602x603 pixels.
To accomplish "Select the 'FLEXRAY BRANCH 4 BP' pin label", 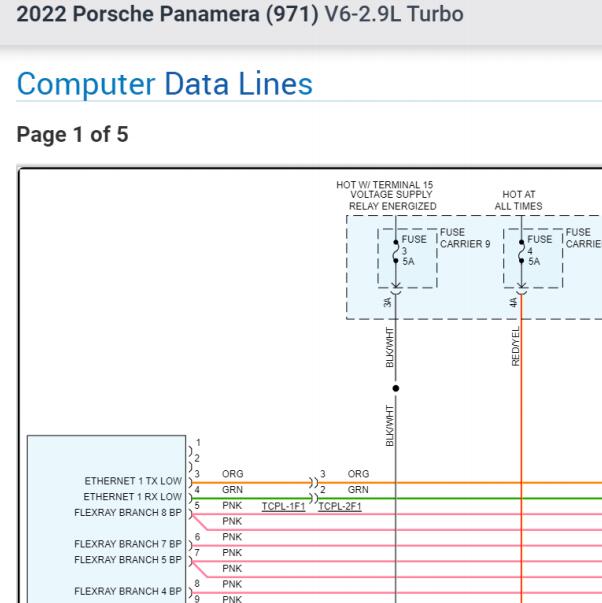I will pyautogui.click(x=128, y=591).
